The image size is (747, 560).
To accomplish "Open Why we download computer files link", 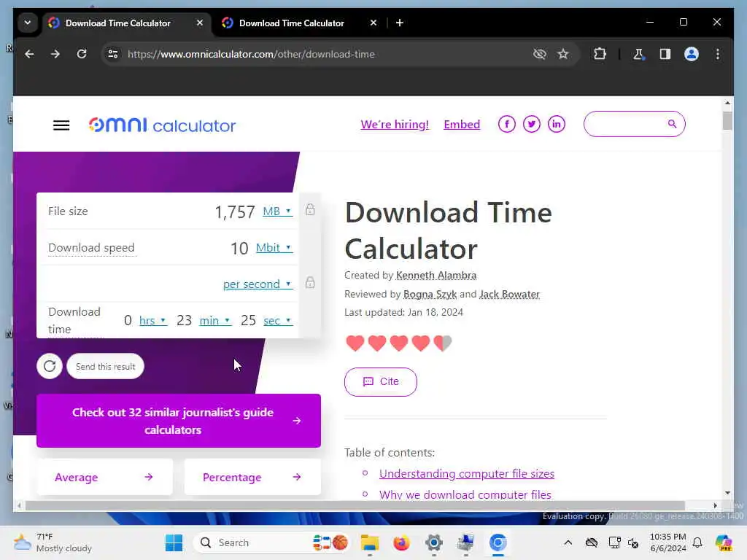I will click(465, 495).
